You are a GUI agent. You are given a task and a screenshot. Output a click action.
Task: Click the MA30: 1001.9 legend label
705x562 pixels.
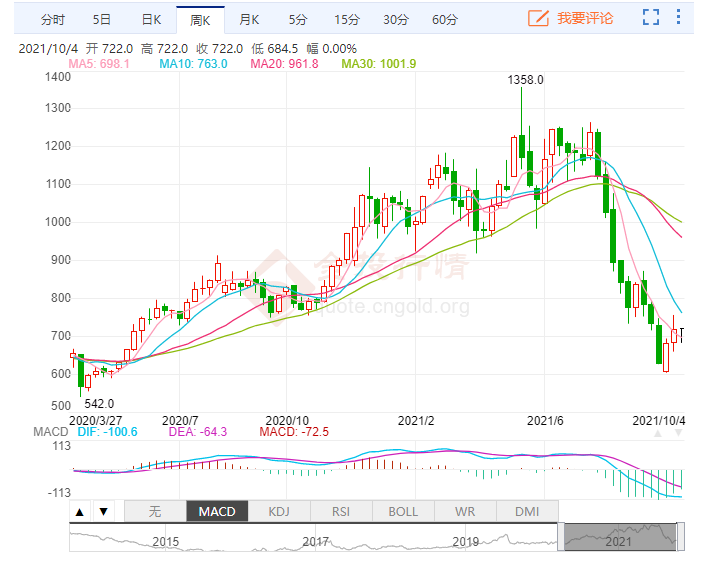pyautogui.click(x=379, y=64)
